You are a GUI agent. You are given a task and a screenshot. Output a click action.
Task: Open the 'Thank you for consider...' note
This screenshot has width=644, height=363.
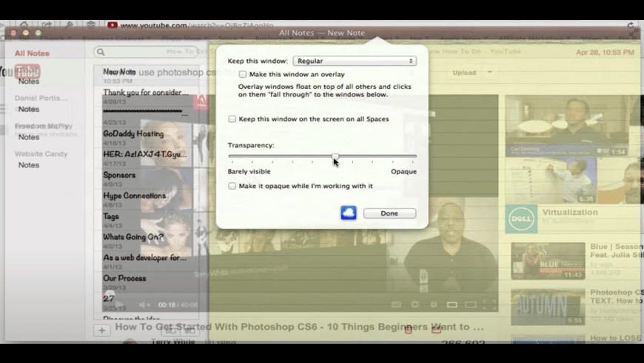click(x=147, y=96)
